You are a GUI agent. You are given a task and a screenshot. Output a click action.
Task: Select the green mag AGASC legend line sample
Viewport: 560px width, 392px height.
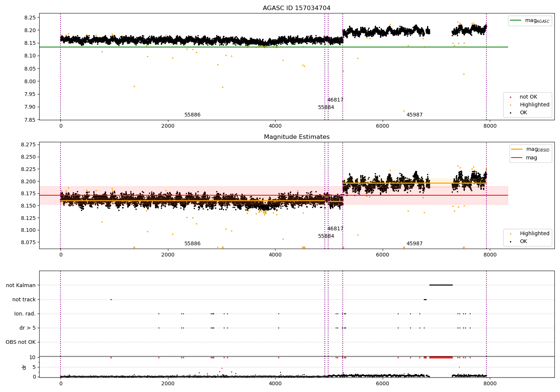click(x=516, y=21)
